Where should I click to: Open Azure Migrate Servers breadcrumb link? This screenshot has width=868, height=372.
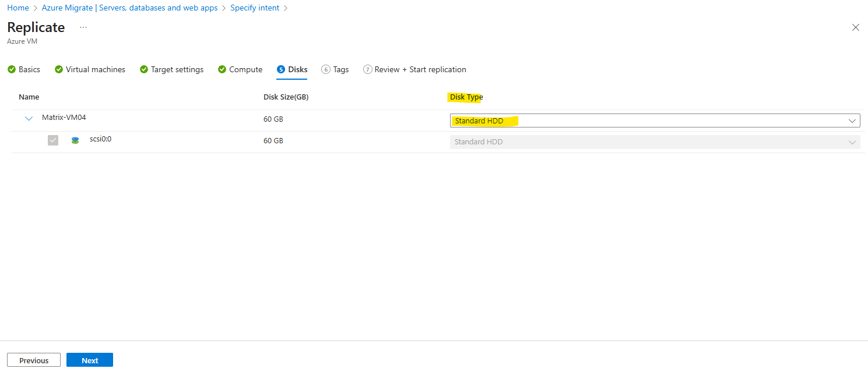pos(129,8)
